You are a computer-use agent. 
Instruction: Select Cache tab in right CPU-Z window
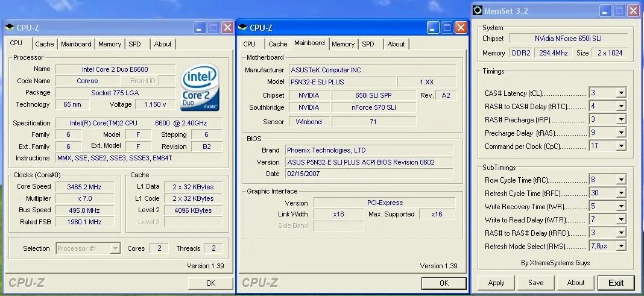(x=277, y=44)
